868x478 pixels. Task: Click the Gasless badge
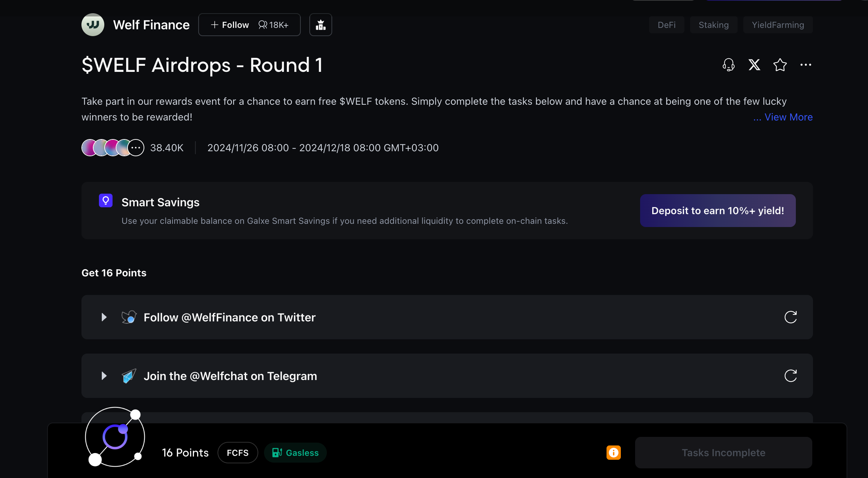tap(295, 453)
